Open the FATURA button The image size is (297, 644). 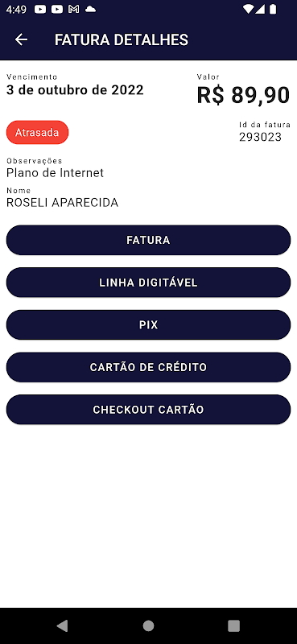click(148, 240)
